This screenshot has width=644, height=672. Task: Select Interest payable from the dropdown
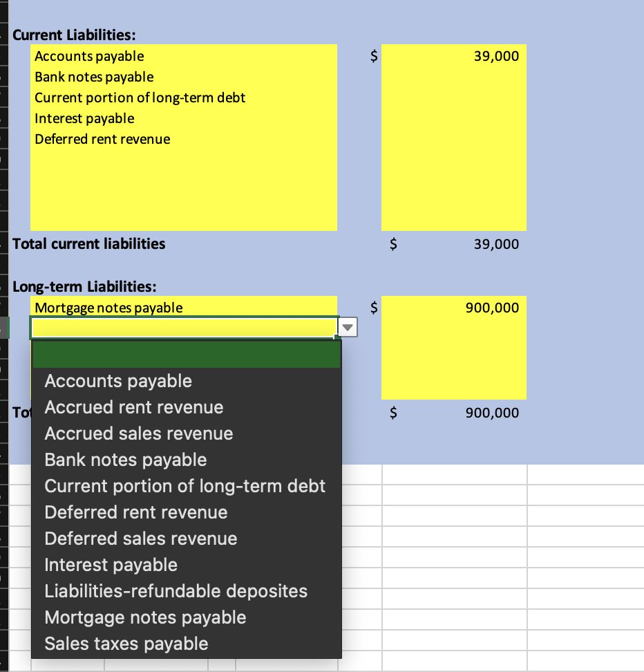[x=111, y=565]
